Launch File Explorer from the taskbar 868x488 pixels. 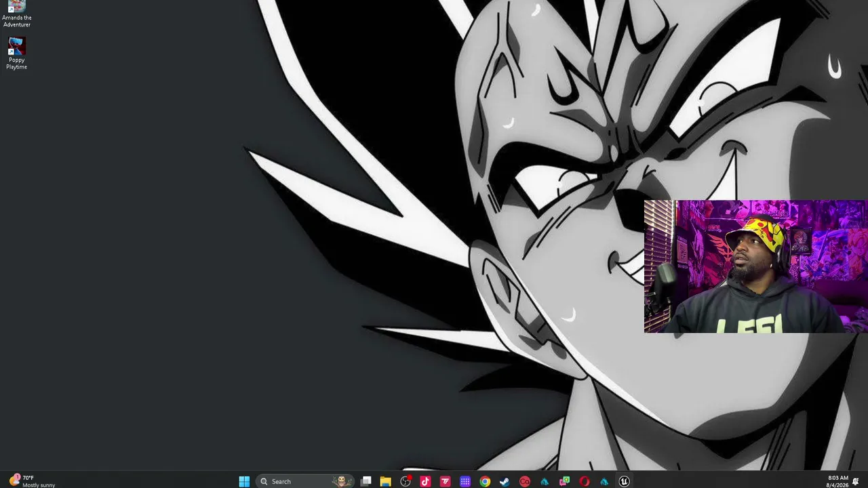(386, 481)
